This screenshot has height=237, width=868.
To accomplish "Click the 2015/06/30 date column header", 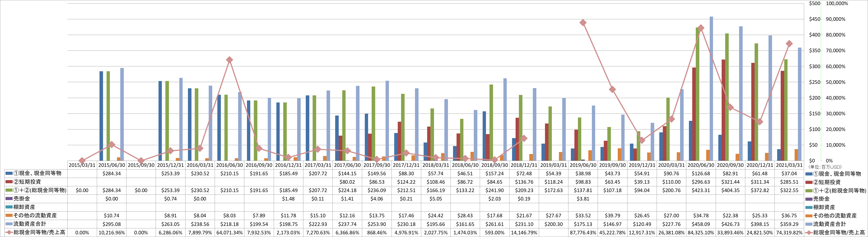I will coord(111,165).
